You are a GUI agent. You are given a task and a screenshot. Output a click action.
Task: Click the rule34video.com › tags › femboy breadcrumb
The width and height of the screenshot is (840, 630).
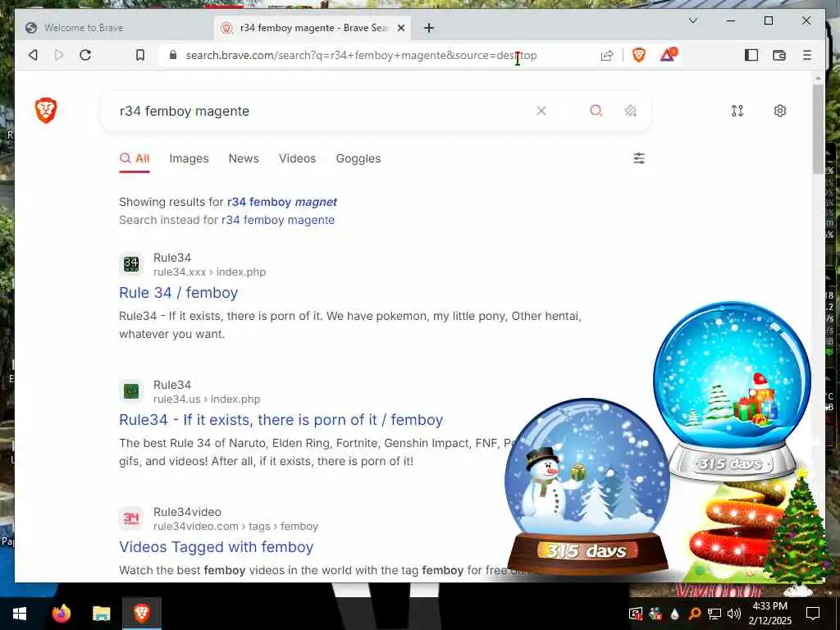[x=235, y=527]
